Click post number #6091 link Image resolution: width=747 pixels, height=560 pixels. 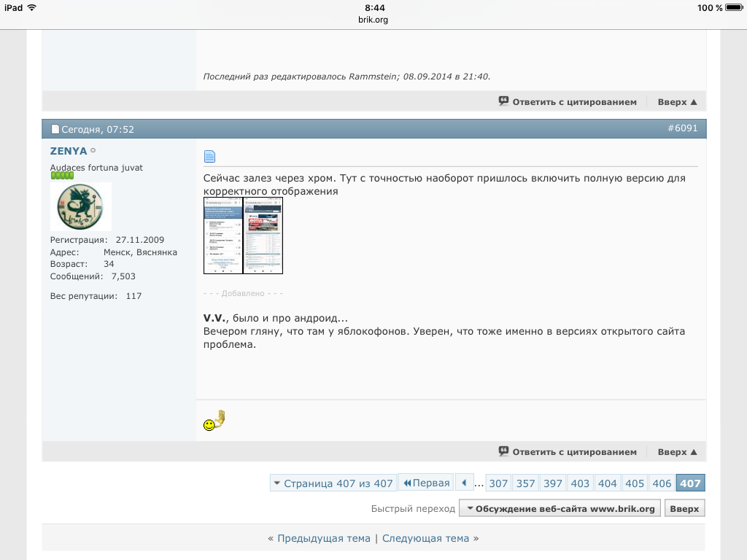tap(682, 128)
